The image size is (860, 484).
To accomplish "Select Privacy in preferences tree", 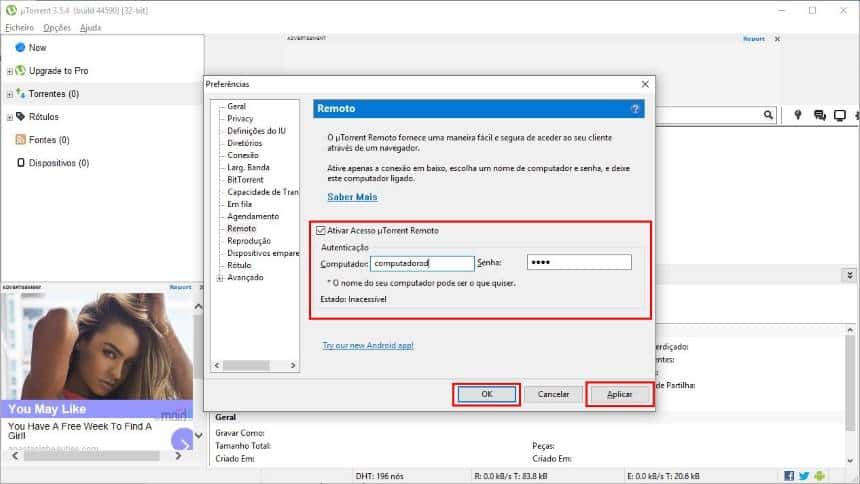I will 240,119.
